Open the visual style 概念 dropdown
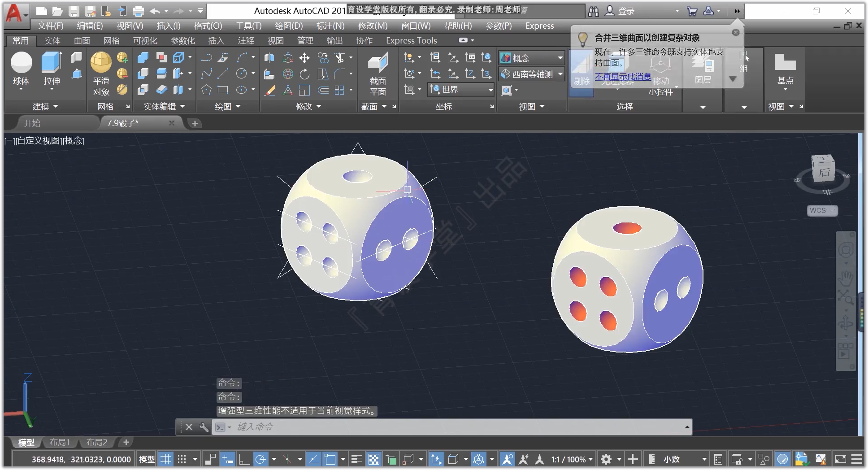This screenshot has width=868, height=470. pyautogui.click(x=532, y=58)
